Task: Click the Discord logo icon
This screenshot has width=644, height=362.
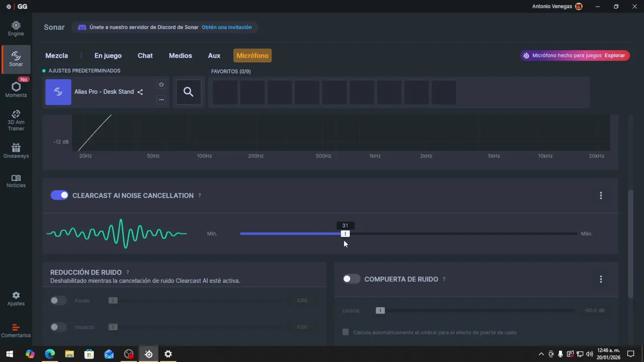Action: coord(82,27)
